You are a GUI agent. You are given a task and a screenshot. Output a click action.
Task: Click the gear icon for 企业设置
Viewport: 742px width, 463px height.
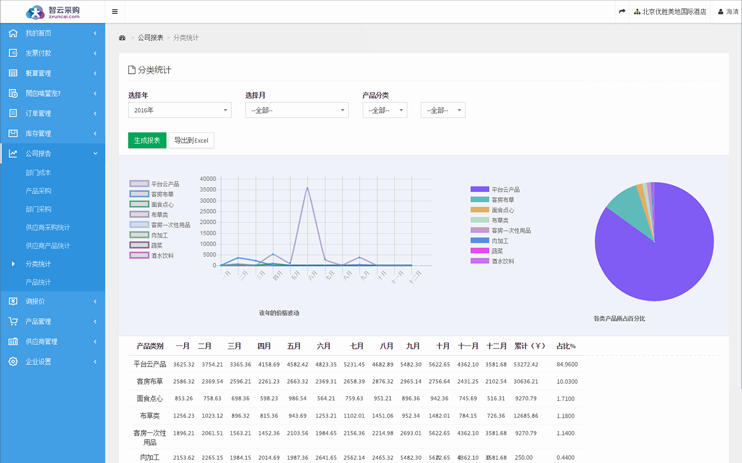[x=13, y=361]
